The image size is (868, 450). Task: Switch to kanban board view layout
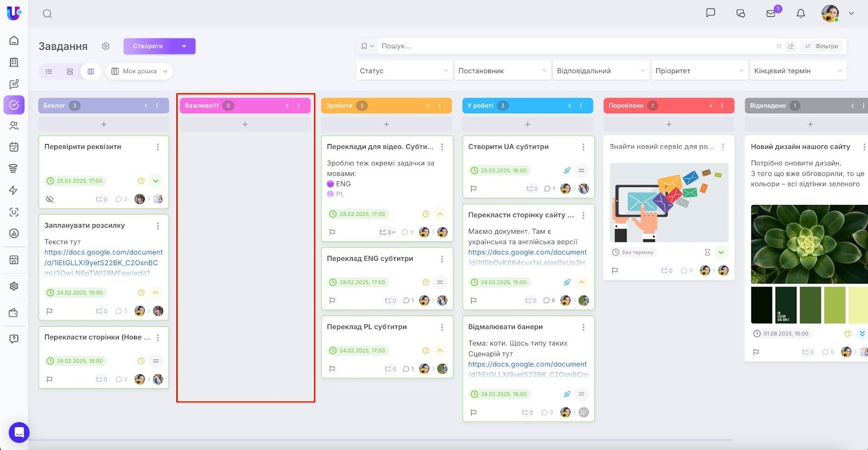[91, 71]
